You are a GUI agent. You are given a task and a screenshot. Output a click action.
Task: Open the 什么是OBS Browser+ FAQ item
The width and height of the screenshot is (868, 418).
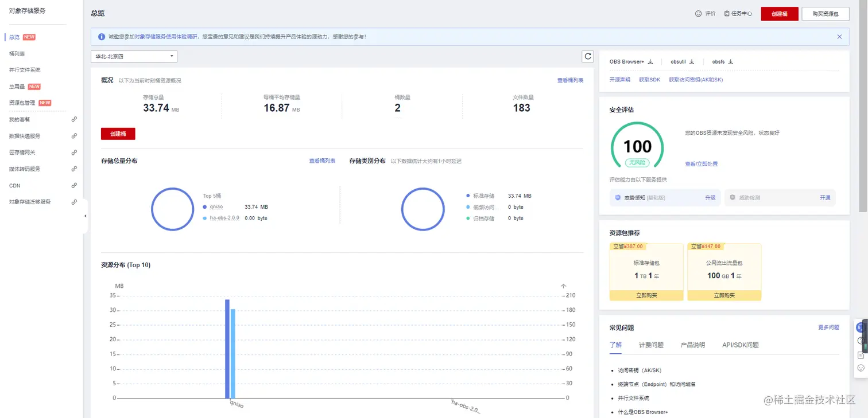coord(643,412)
